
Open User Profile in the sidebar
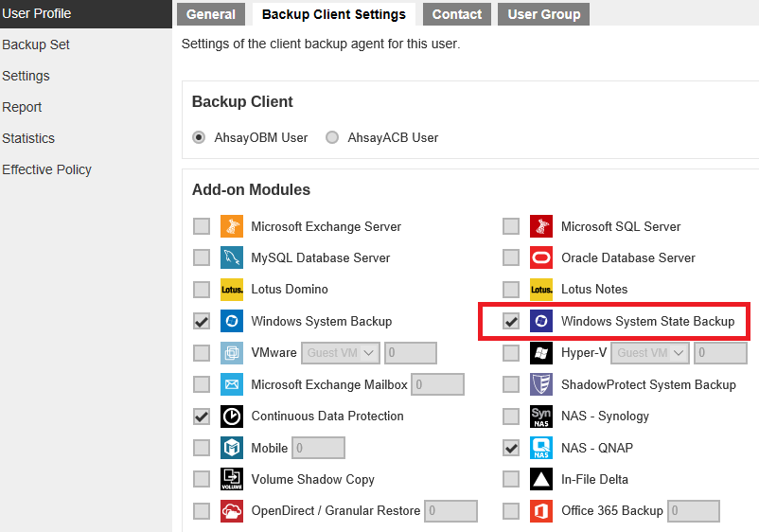[86, 13]
